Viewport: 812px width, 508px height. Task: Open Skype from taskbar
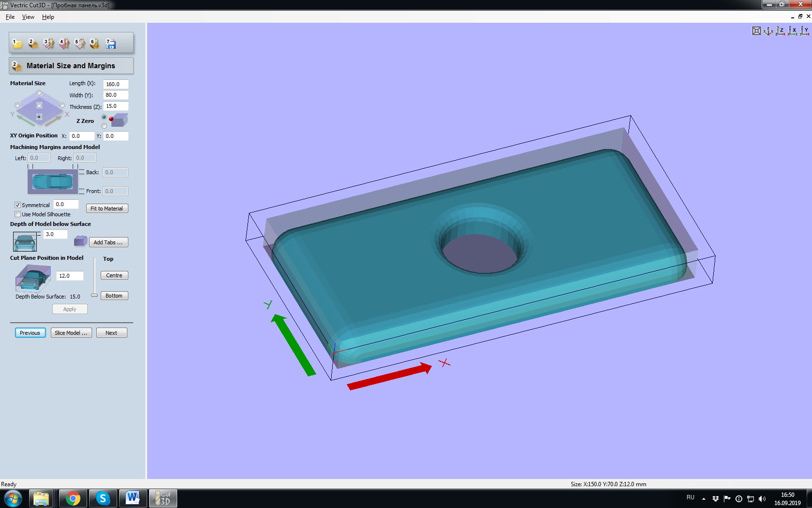pyautogui.click(x=103, y=498)
